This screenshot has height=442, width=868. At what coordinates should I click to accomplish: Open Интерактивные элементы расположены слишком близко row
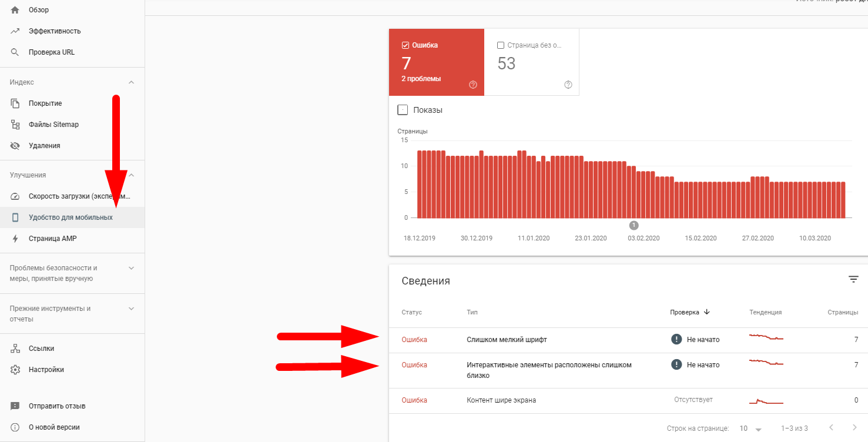(x=628, y=370)
